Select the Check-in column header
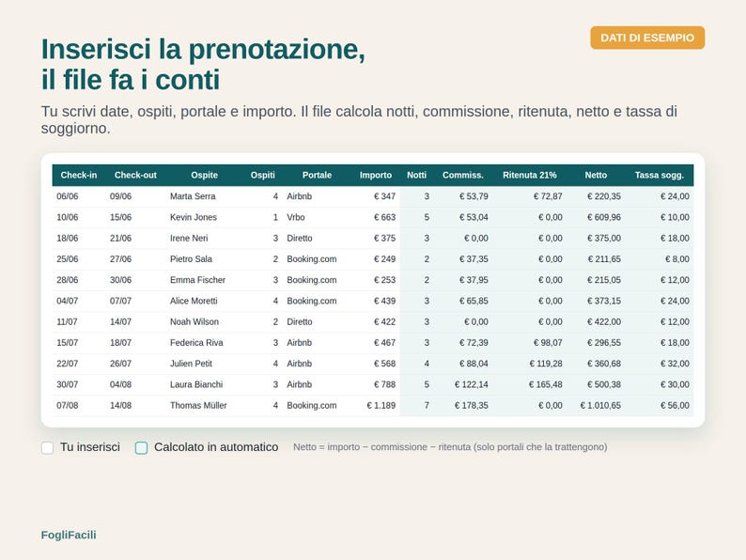 [79, 175]
